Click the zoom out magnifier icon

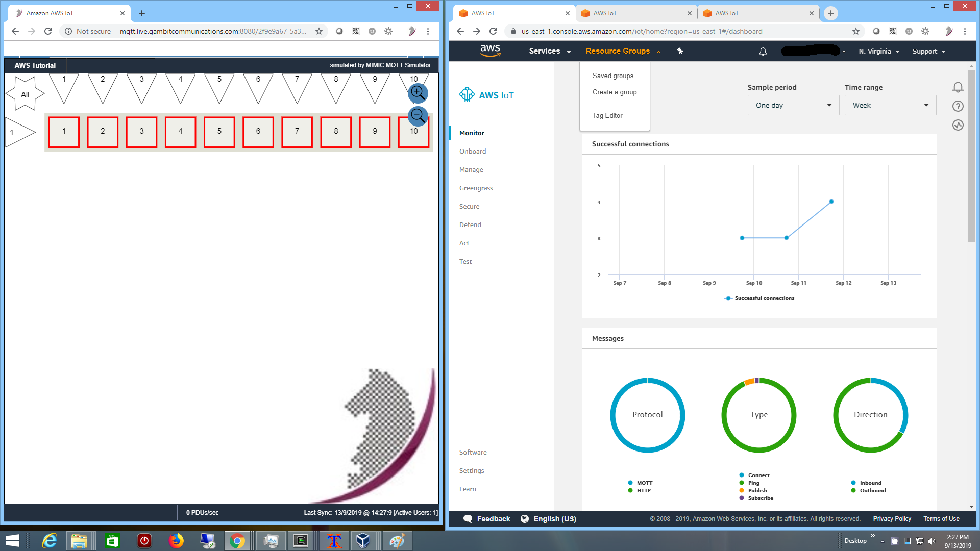[418, 115]
